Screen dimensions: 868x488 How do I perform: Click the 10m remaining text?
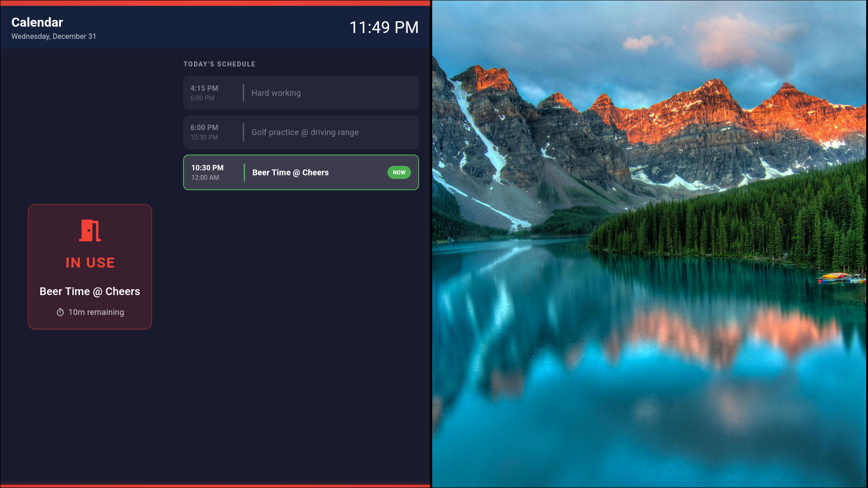(96, 312)
